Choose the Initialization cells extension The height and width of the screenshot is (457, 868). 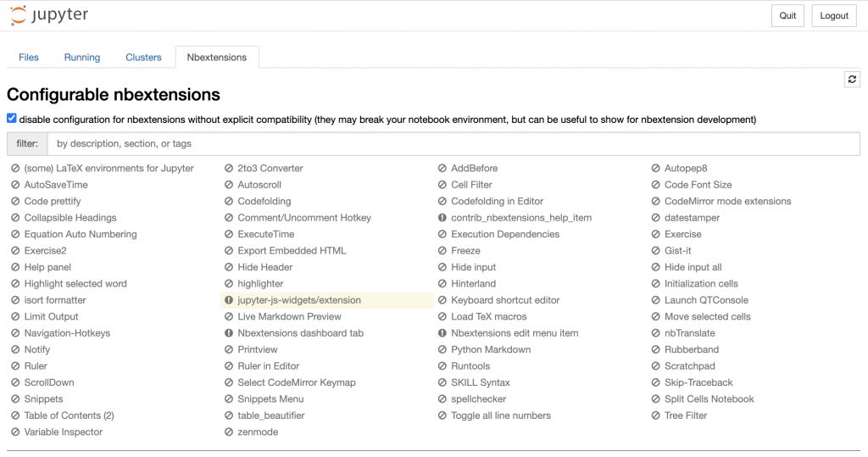(701, 284)
